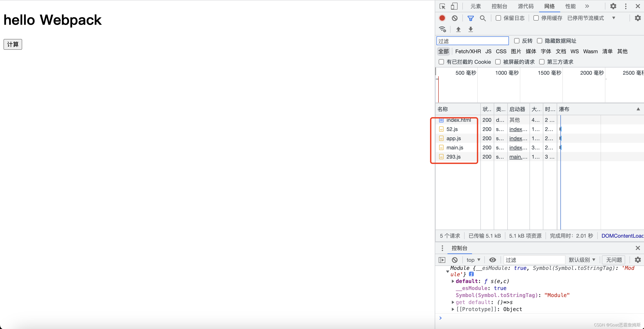Toggle waterfall column sort arrow
Image resolution: width=644 pixels, height=329 pixels.
(638, 109)
